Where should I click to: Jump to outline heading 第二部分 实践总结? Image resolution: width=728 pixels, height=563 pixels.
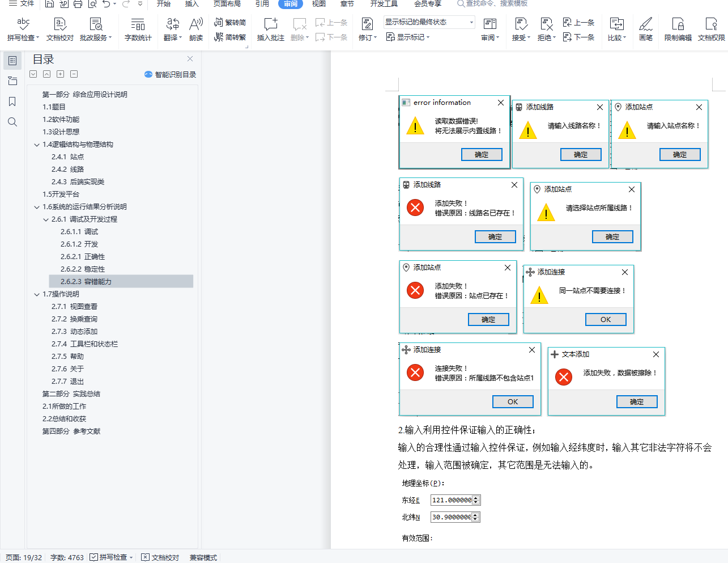tap(71, 394)
